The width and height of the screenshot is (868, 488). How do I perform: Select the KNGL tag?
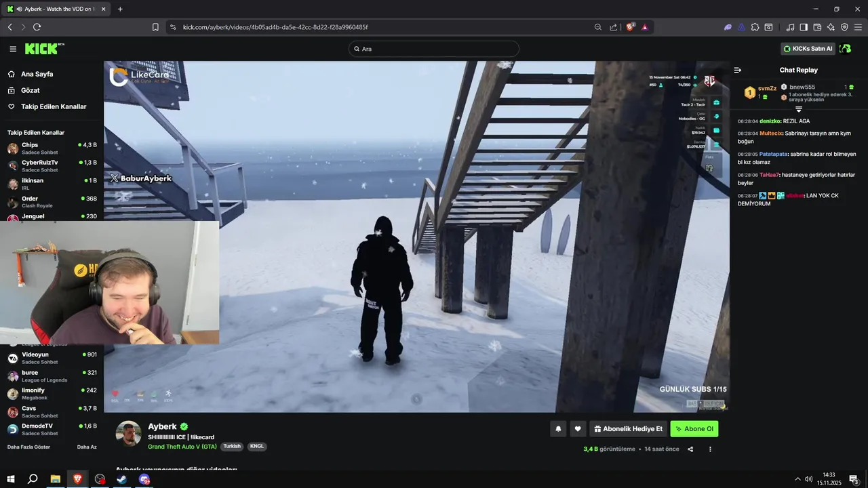point(257,447)
